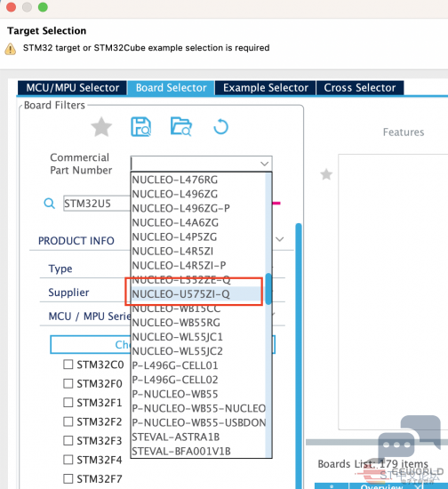This screenshot has width=448, height=489.
Task: Open the Example Selector tab
Action: click(266, 88)
